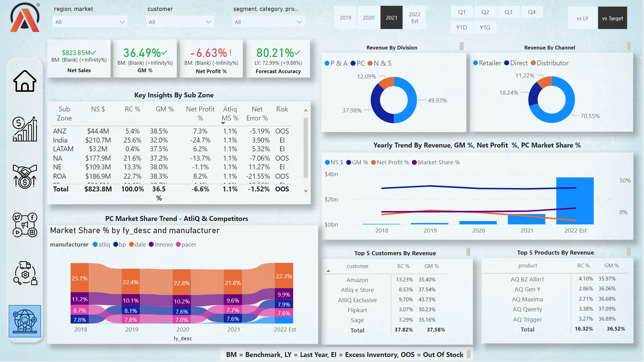Open the executive view globe icon
This screenshot has height=362, width=644.
tap(25, 321)
